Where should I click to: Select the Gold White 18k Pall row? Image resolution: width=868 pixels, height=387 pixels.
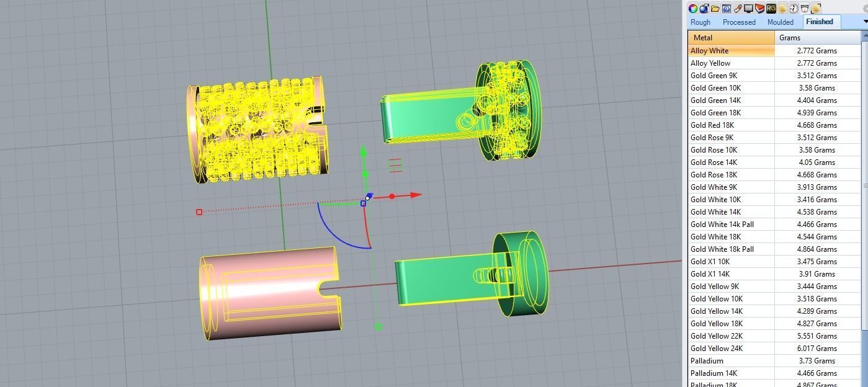tap(774, 249)
